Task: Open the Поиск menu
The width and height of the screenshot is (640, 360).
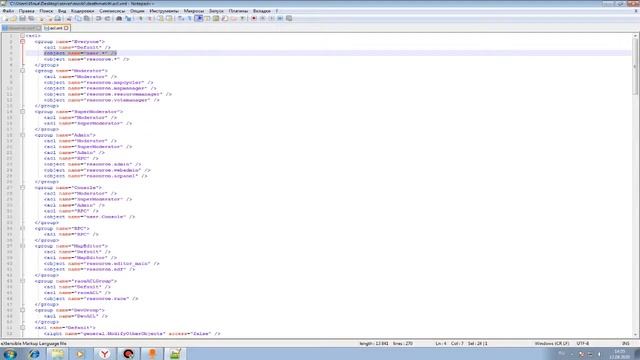Action: tap(46, 11)
